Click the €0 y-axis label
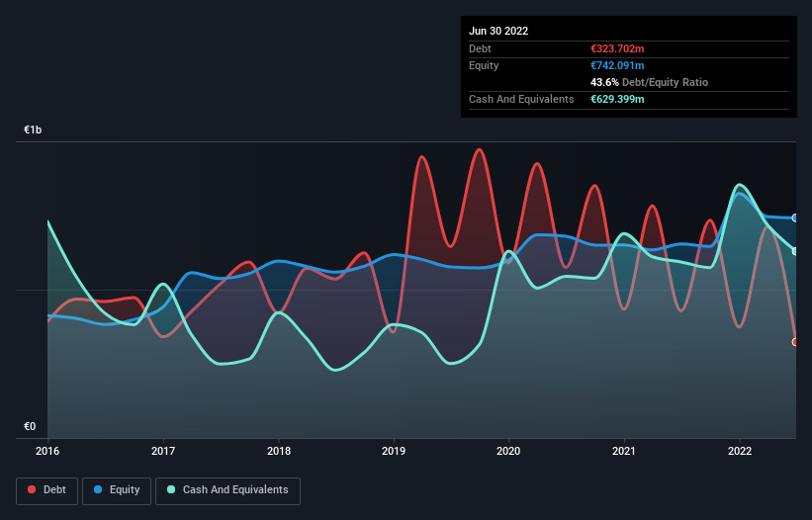The height and width of the screenshot is (520, 812). 30,426
